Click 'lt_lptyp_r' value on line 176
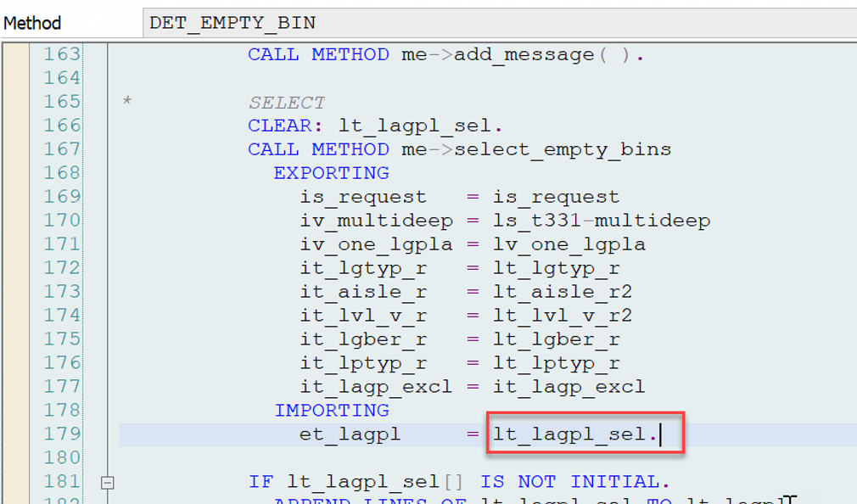 click(557, 363)
